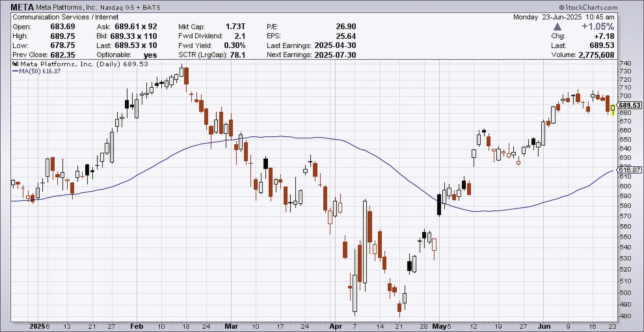Click the 'Mkt Cap:' field label
The height and width of the screenshot is (332, 644).
pyautogui.click(x=191, y=27)
